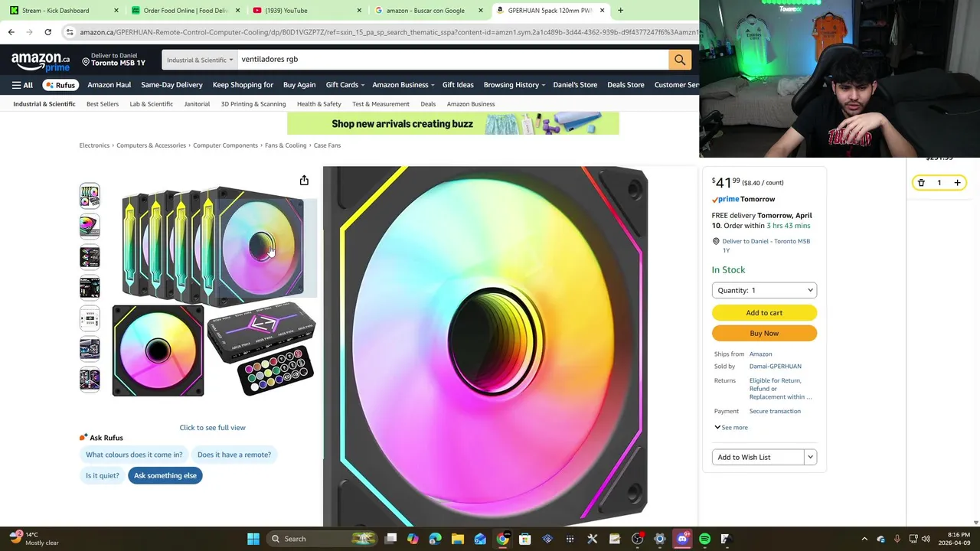Ask Rufus 'What colours does it come in?'

[134, 455]
